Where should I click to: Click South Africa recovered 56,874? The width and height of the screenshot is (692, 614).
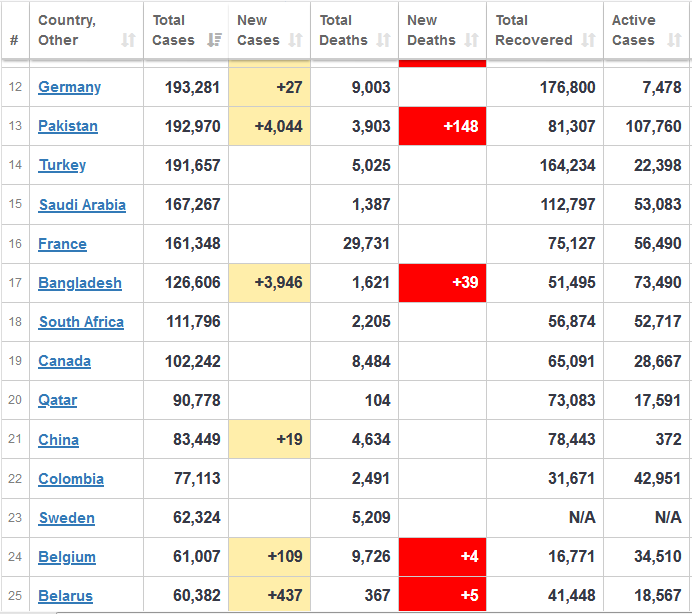coord(572,322)
